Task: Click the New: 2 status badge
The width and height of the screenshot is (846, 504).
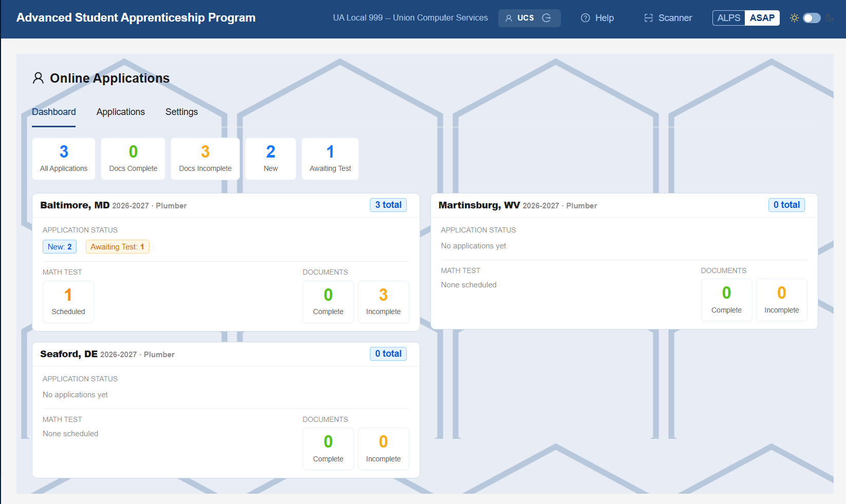Action: (60, 247)
